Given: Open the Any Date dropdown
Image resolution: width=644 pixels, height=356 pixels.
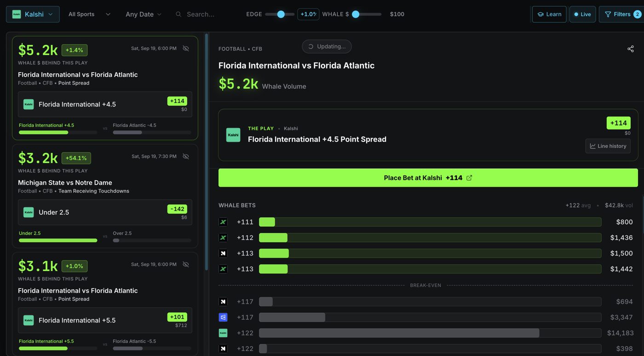Looking at the screenshot, I should pyautogui.click(x=144, y=14).
